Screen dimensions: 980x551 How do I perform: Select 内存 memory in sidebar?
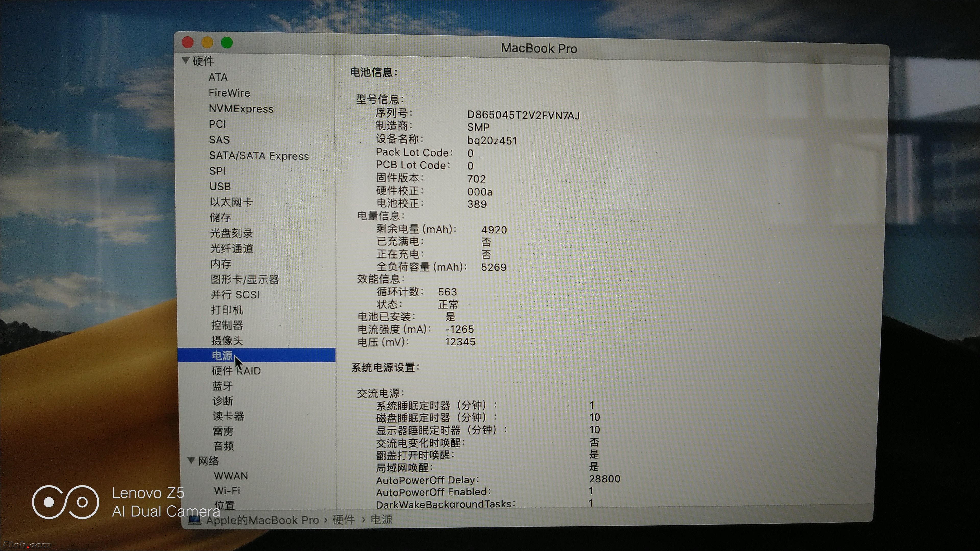click(x=221, y=264)
